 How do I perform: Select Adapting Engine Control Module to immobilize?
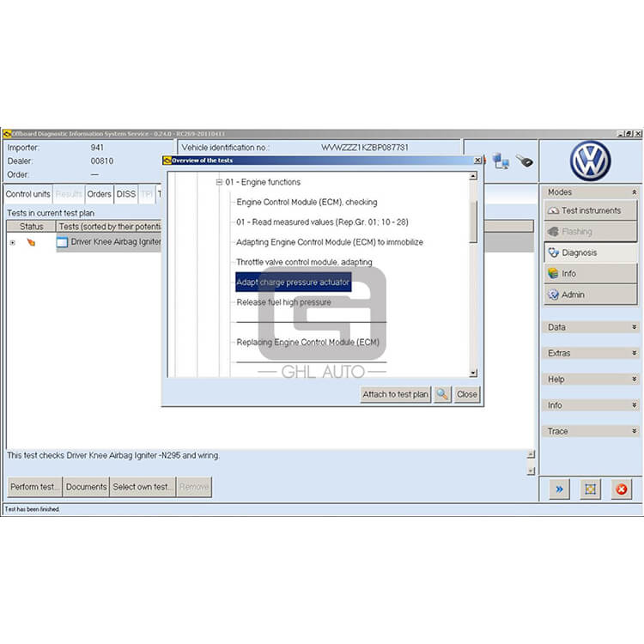pos(330,242)
